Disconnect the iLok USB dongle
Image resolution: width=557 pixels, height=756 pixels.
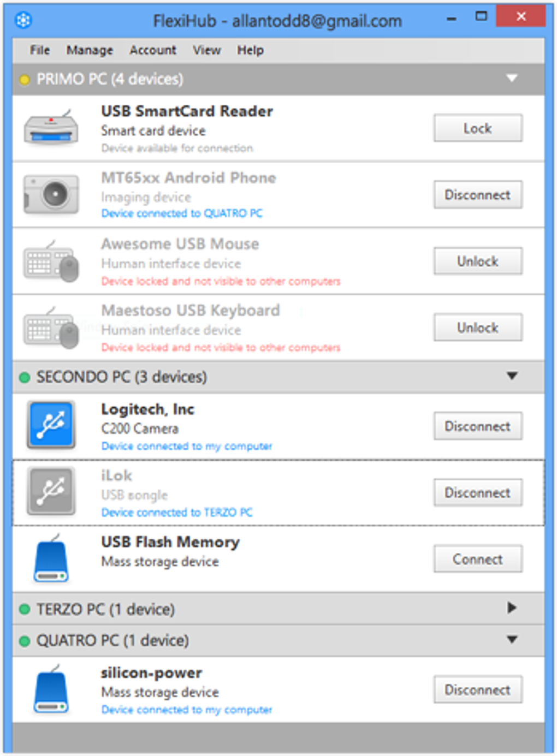coord(478,492)
